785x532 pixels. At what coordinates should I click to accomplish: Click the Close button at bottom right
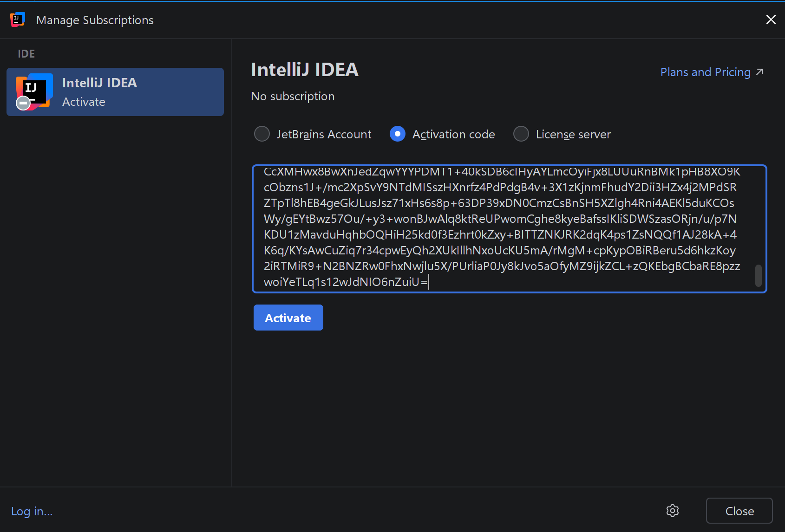(739, 511)
